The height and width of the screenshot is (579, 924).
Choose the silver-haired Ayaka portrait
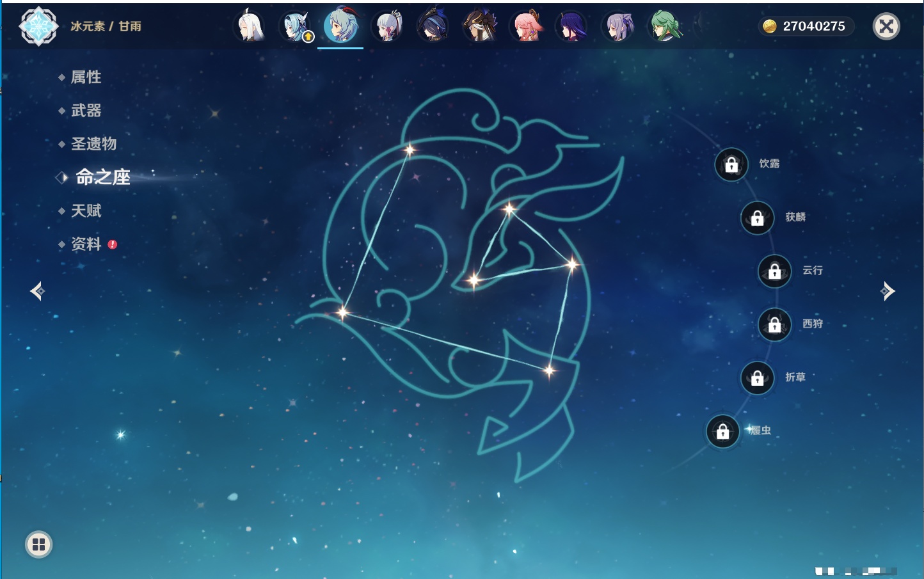(387, 26)
